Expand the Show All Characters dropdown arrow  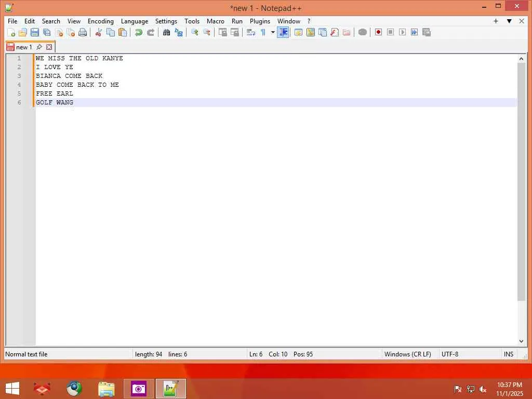pos(272,32)
